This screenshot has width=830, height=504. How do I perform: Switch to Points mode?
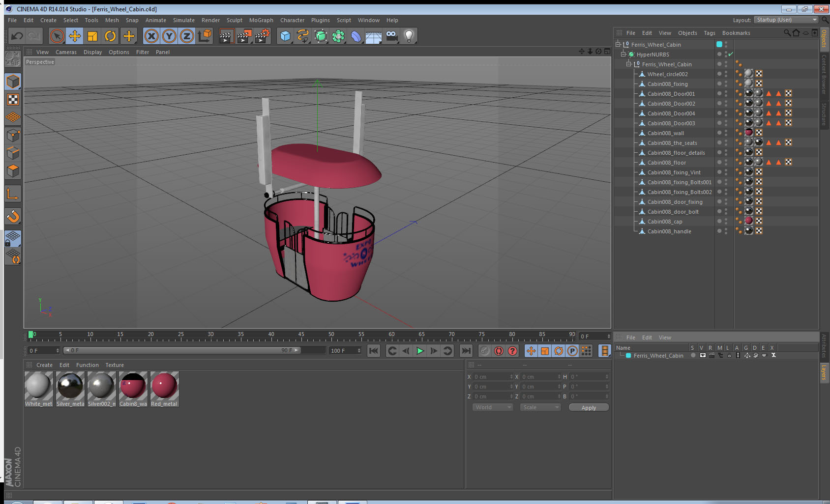click(13, 135)
